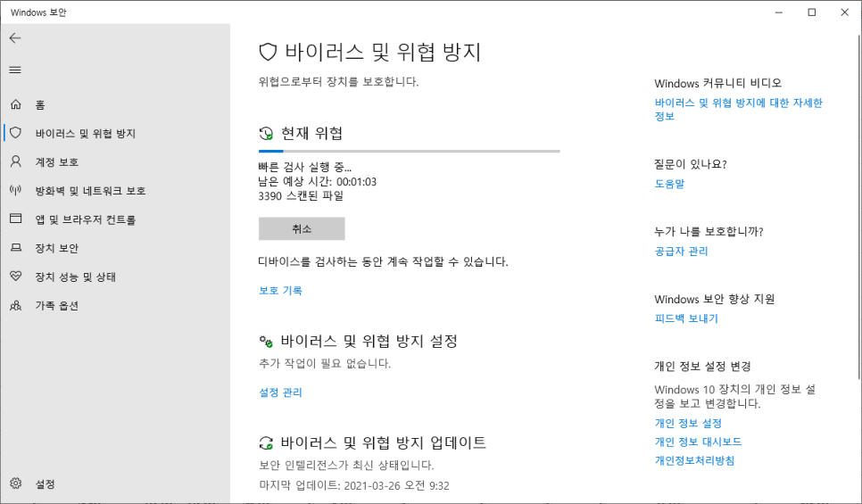This screenshot has height=504, width=862.
Task: Open the hamburger navigation menu icon
Action: (15, 70)
